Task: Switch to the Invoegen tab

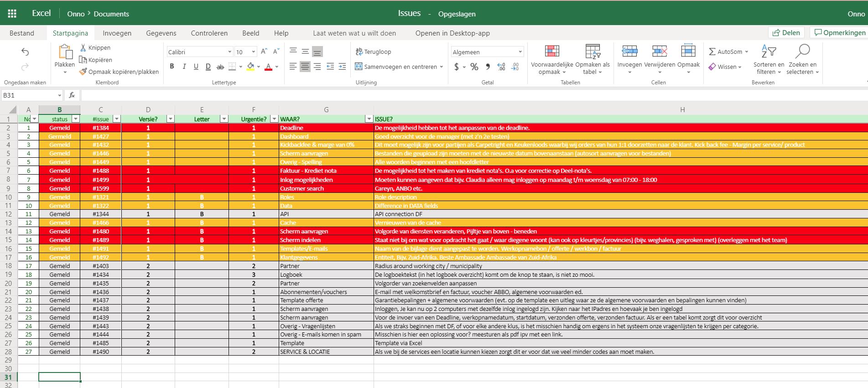Action: pos(117,33)
